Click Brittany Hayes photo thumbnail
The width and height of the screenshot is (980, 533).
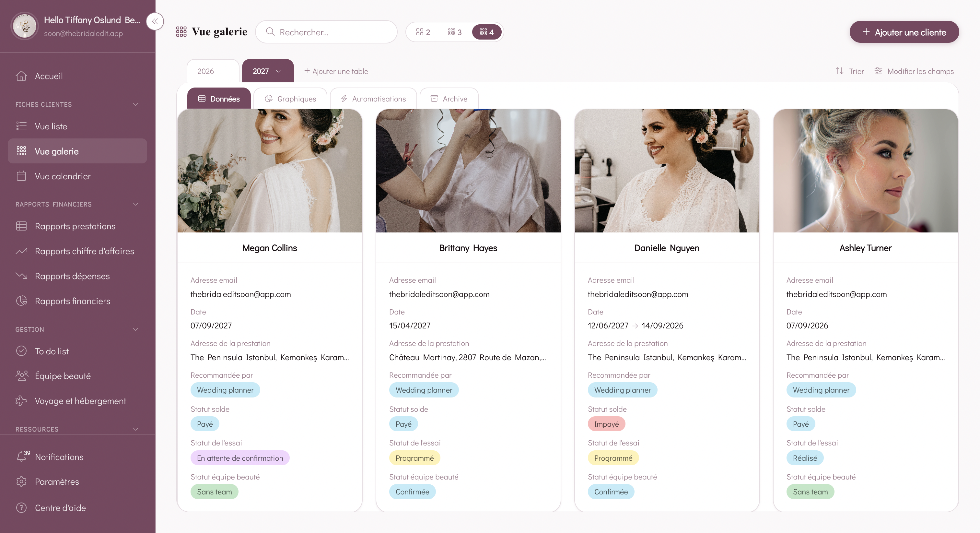coord(468,171)
